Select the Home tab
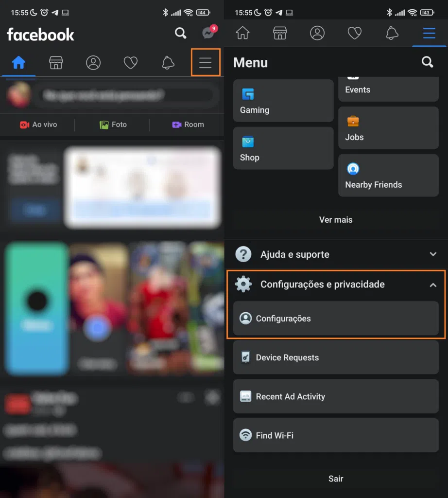This screenshot has width=448, height=498. 18,63
